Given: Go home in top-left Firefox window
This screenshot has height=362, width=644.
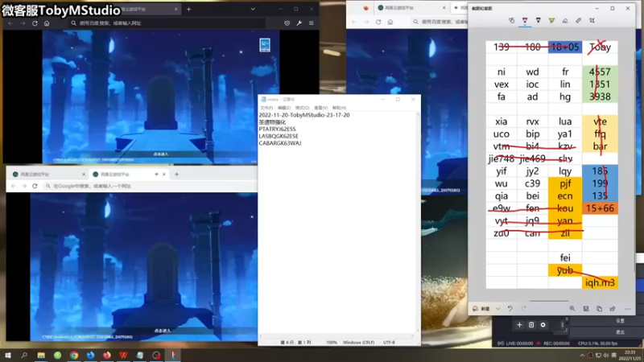Looking at the screenshot, I should click(x=47, y=23).
